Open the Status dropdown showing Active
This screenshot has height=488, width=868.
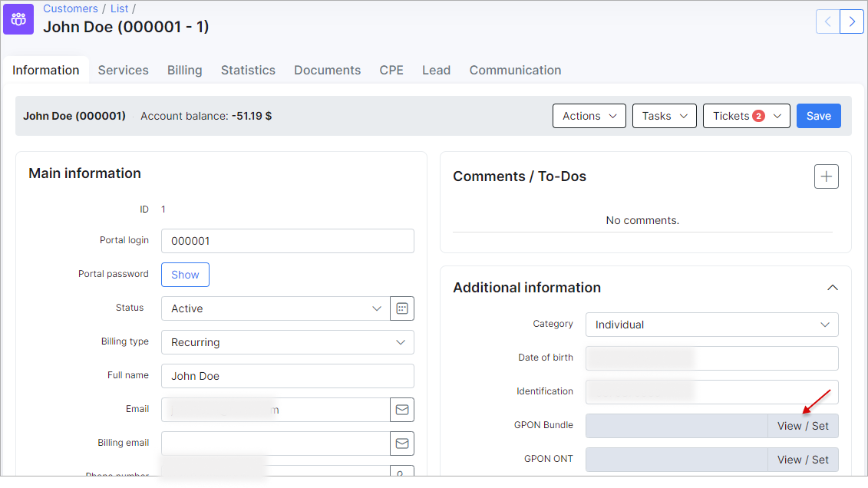point(276,308)
